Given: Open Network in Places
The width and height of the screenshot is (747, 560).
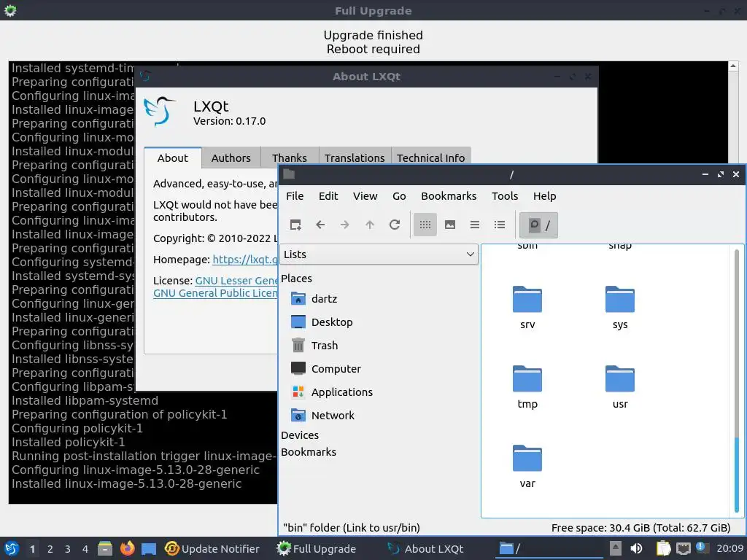Looking at the screenshot, I should [x=322, y=416].
